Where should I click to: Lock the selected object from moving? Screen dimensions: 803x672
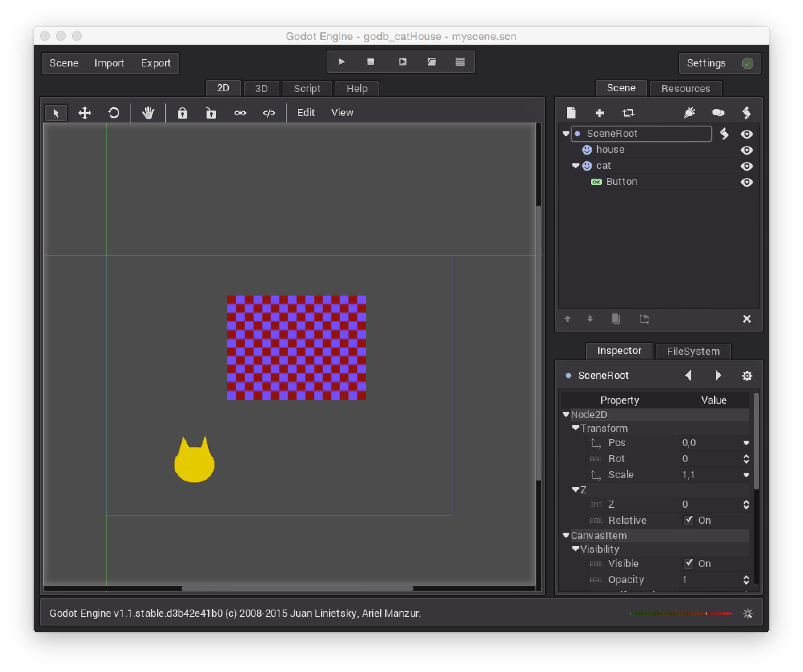pyautogui.click(x=182, y=113)
